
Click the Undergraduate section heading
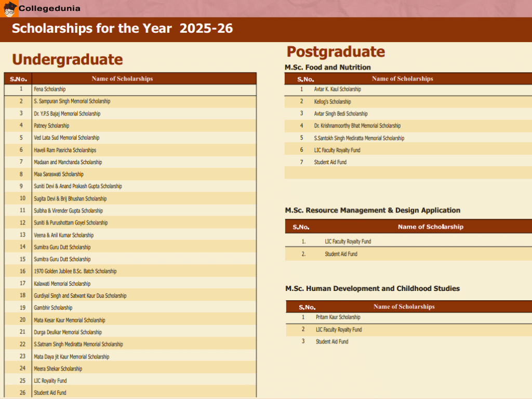67,60
